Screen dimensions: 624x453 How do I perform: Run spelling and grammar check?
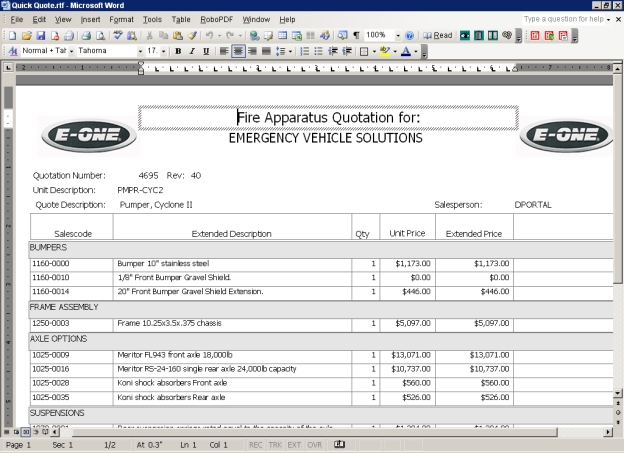tap(117, 36)
